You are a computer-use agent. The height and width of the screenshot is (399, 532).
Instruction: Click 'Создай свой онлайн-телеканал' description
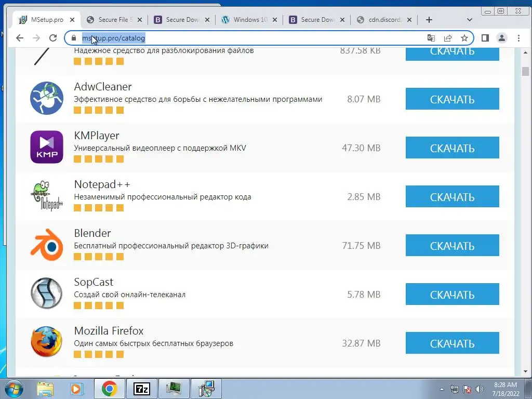pyautogui.click(x=129, y=295)
